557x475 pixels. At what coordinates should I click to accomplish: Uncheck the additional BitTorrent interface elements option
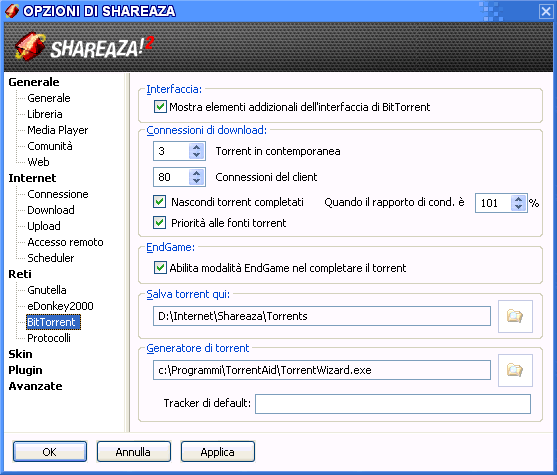pyautogui.click(x=160, y=107)
